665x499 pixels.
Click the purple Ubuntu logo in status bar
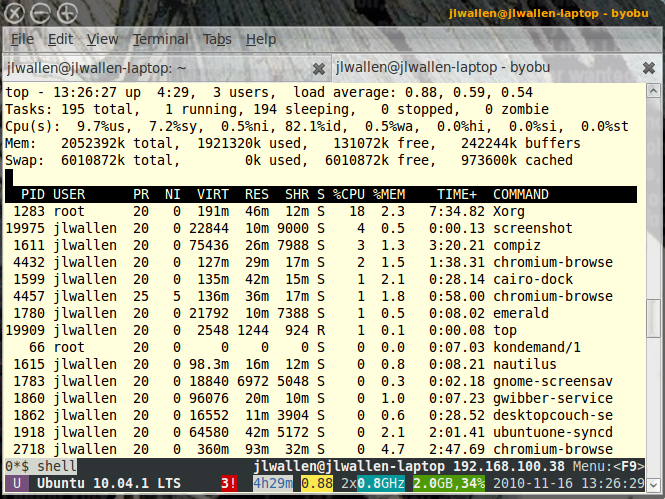(15, 484)
